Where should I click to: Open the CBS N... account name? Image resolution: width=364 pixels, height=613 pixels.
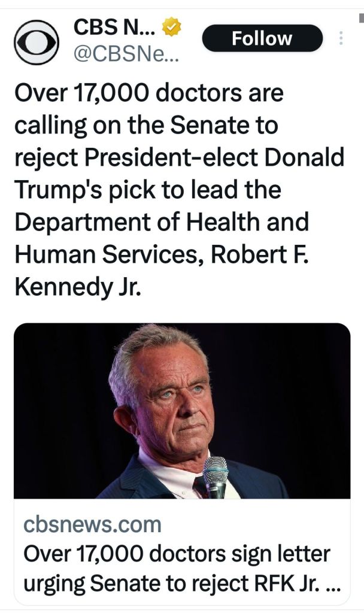(114, 28)
